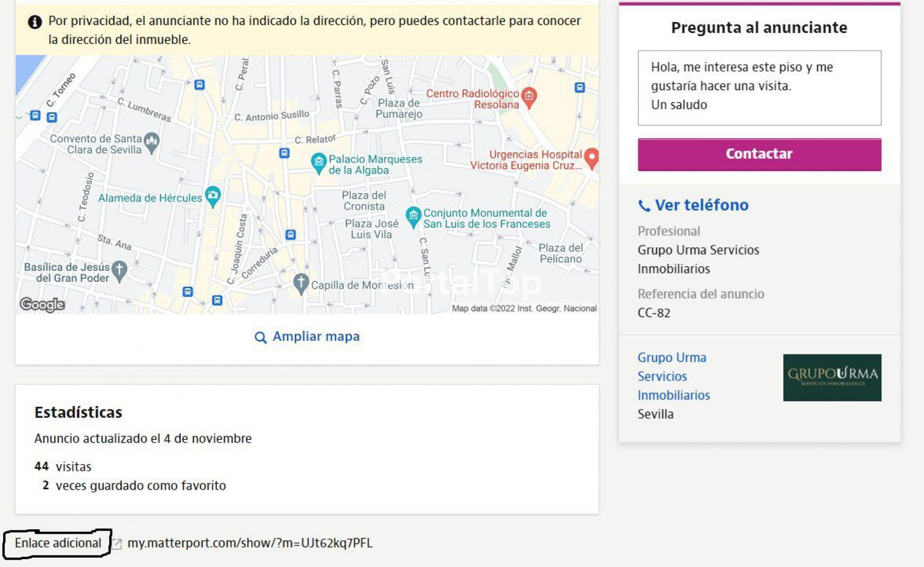
Task: Click the message text box to edit
Action: (759, 88)
